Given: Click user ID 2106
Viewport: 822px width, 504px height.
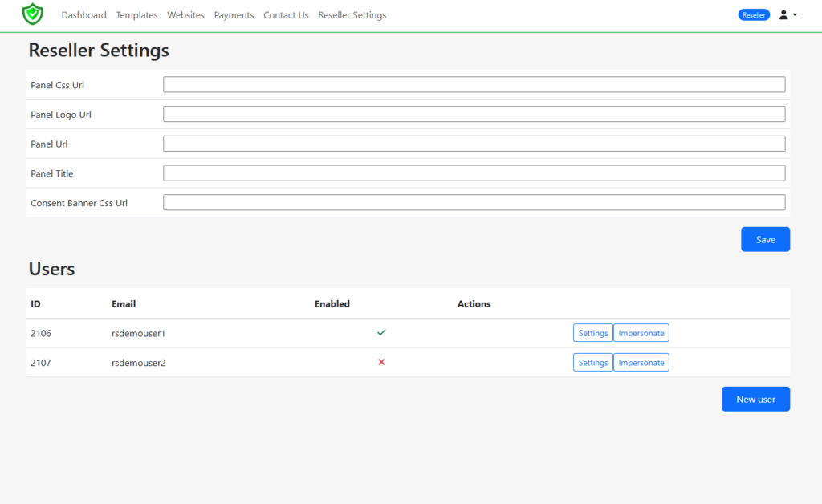Looking at the screenshot, I should pyautogui.click(x=41, y=333).
